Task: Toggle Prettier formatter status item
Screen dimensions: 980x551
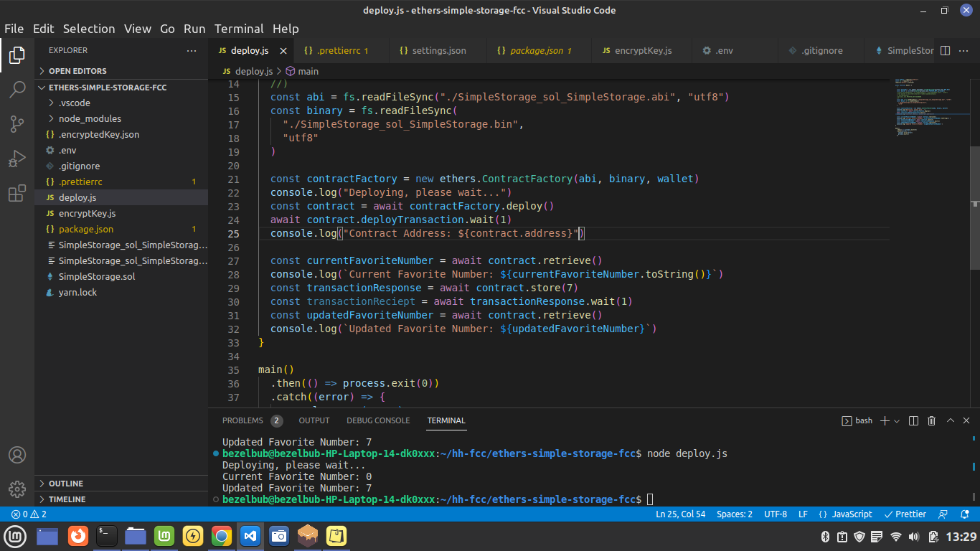Action: (x=905, y=514)
